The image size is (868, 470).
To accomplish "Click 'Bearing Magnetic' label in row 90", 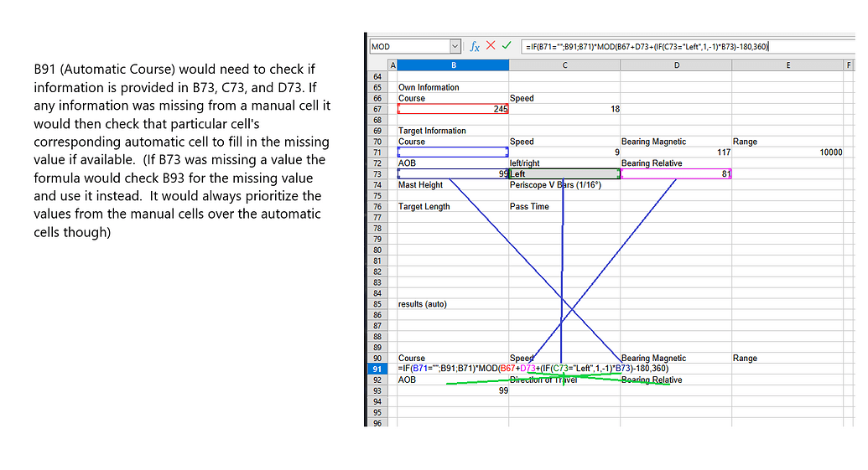I will (653, 359).
